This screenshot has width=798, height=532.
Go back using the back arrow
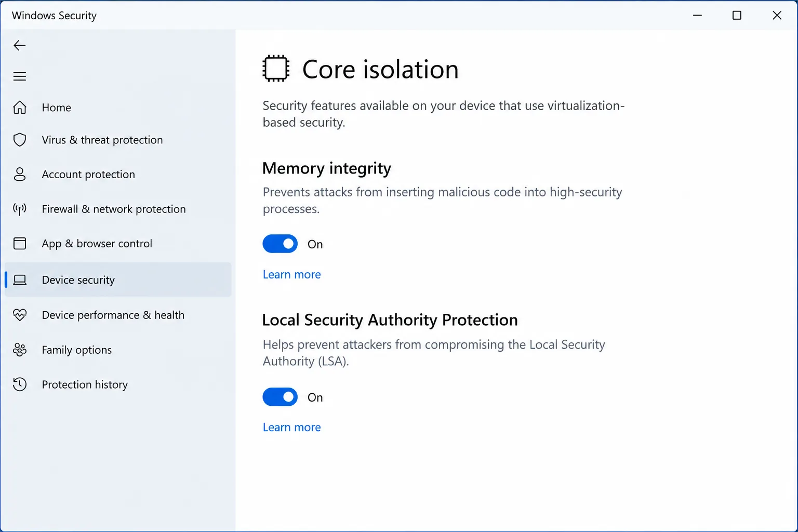(x=20, y=45)
